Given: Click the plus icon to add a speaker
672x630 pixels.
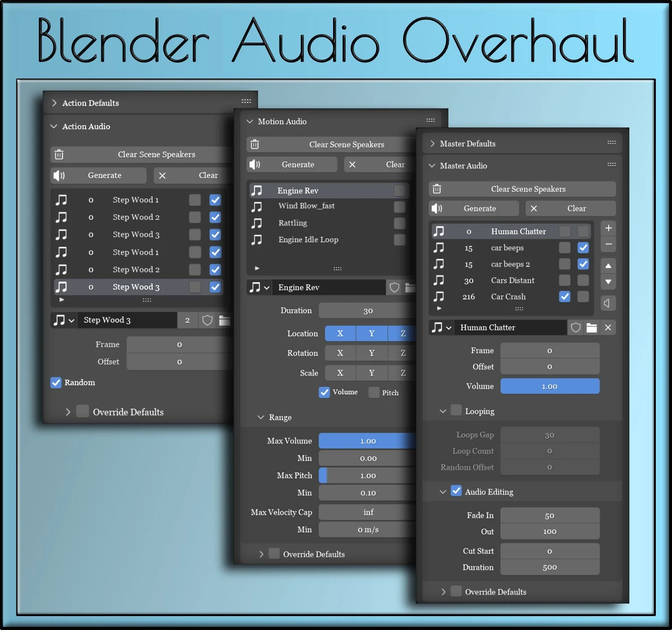Looking at the screenshot, I should click(x=608, y=228).
